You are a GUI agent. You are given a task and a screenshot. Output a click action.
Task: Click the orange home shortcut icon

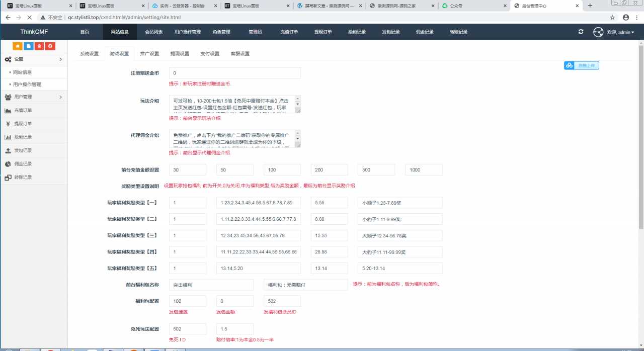click(18, 46)
